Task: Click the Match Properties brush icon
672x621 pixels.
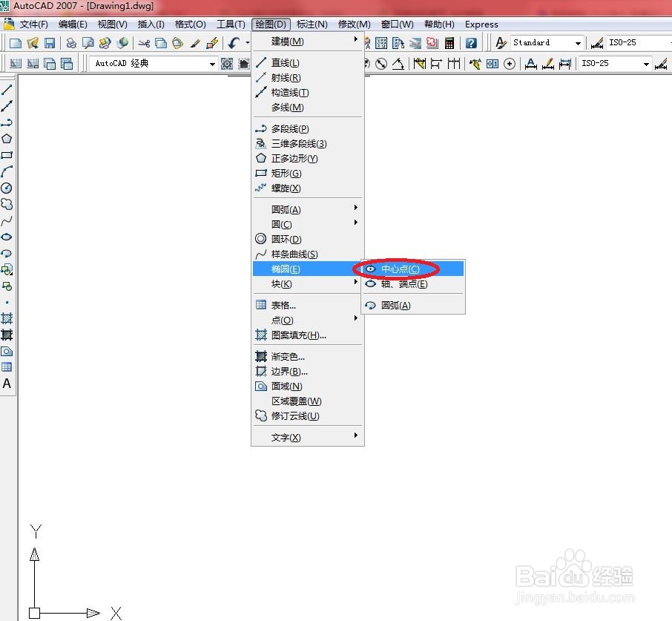Action: coord(195,43)
